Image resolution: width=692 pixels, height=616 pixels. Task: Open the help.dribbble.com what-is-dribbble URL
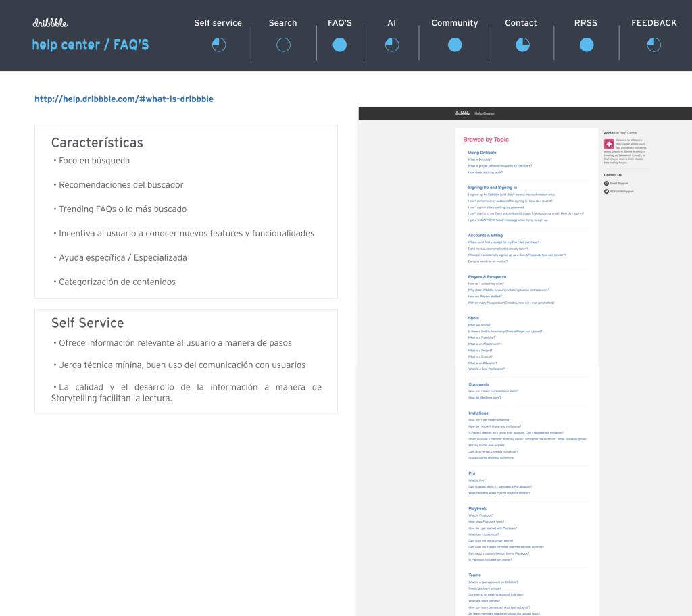pyautogui.click(x=124, y=99)
